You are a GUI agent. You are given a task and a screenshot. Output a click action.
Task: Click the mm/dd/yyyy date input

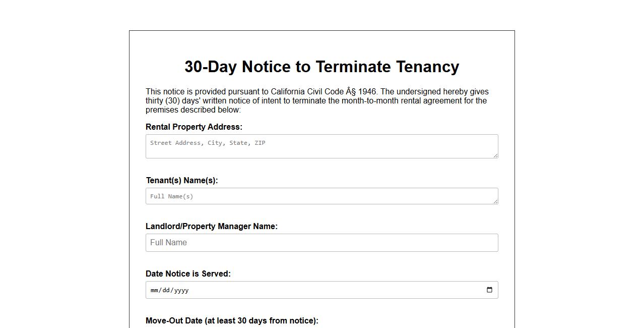point(302,290)
